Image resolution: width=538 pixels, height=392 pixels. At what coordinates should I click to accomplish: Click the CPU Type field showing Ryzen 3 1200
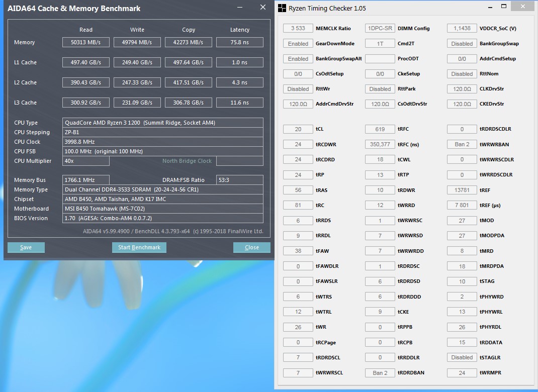pyautogui.click(x=163, y=123)
